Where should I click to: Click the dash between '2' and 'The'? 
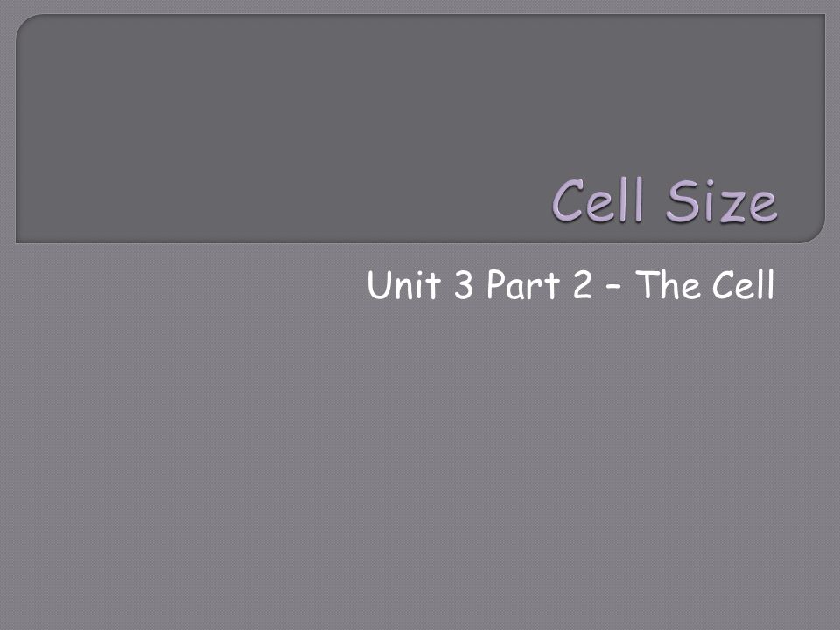(615, 288)
